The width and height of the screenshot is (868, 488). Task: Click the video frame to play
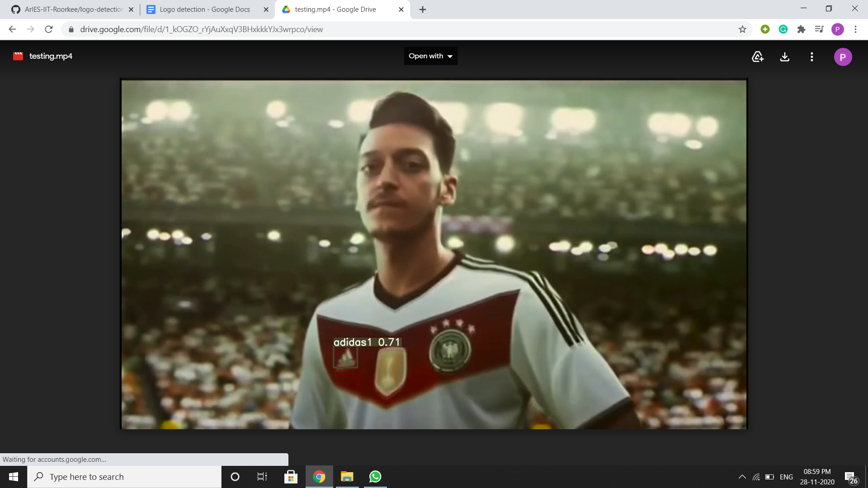click(x=434, y=254)
